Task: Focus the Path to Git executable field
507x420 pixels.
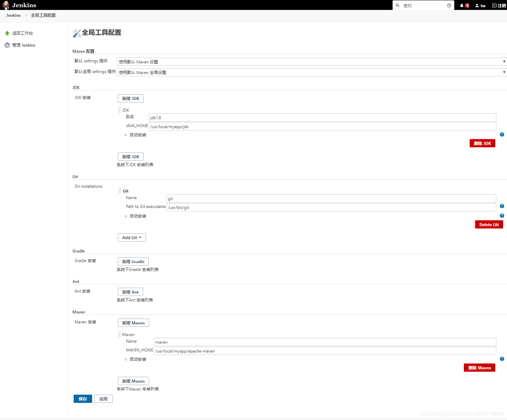Action: click(x=331, y=207)
